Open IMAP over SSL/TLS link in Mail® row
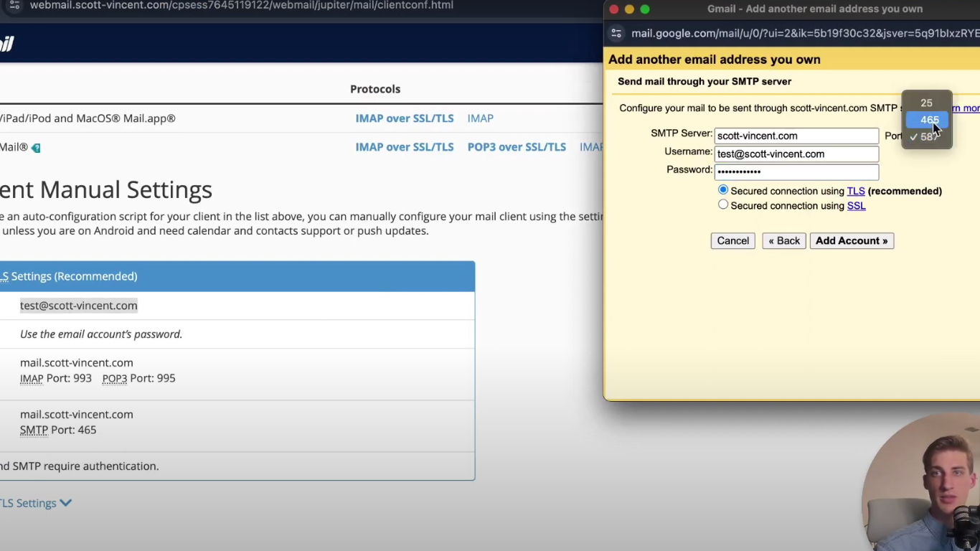The width and height of the screenshot is (980, 551). tap(405, 147)
